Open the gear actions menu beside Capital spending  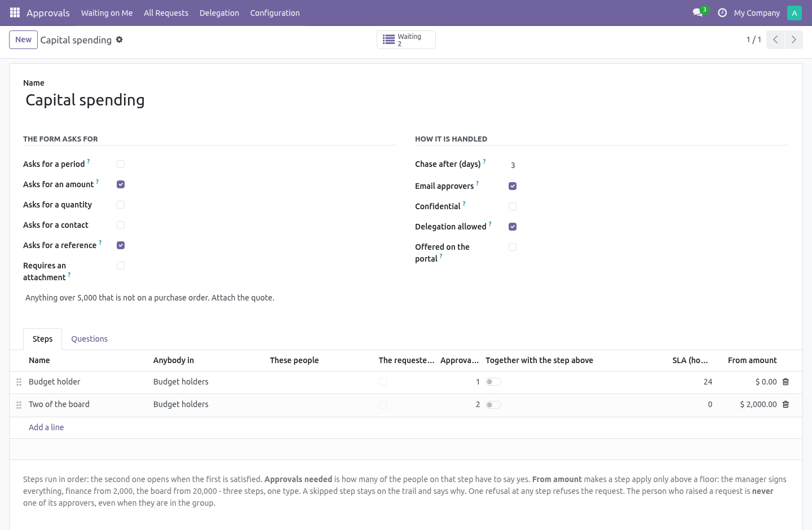(119, 39)
